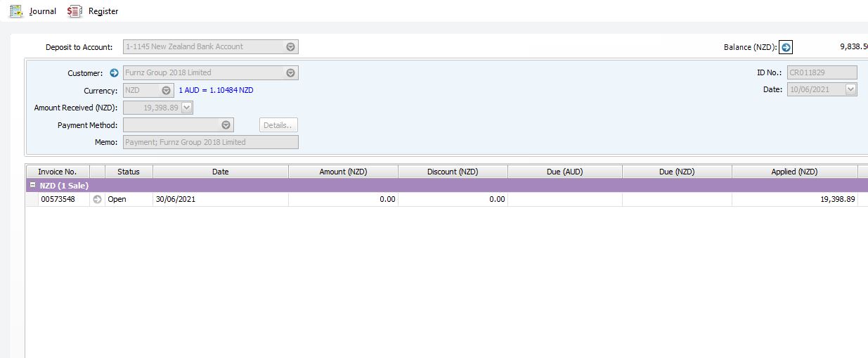Click the ID No. field
Image resolution: width=868 pixels, height=358 pixels.
point(821,72)
